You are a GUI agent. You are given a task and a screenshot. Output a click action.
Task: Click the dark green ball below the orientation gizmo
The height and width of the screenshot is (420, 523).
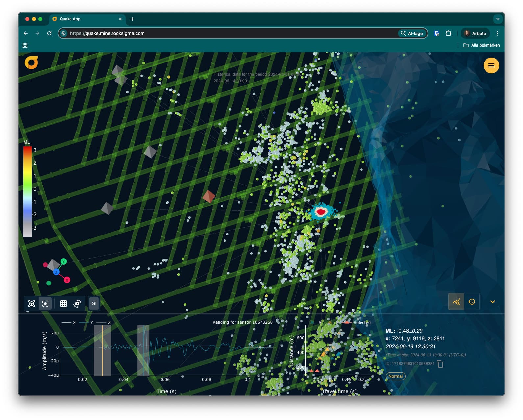pos(49,283)
